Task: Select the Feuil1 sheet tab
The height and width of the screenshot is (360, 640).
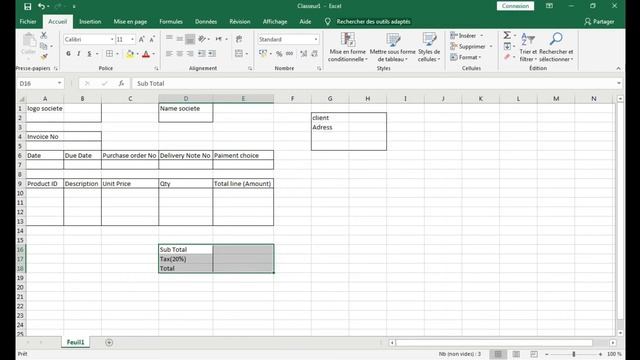Action: click(x=76, y=342)
